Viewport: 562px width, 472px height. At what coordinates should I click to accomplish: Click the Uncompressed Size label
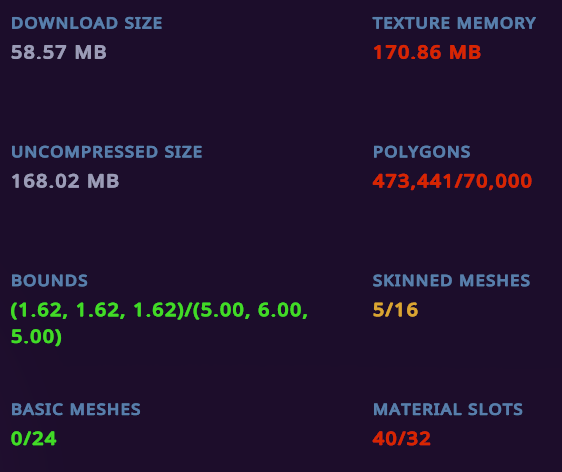pos(107,152)
